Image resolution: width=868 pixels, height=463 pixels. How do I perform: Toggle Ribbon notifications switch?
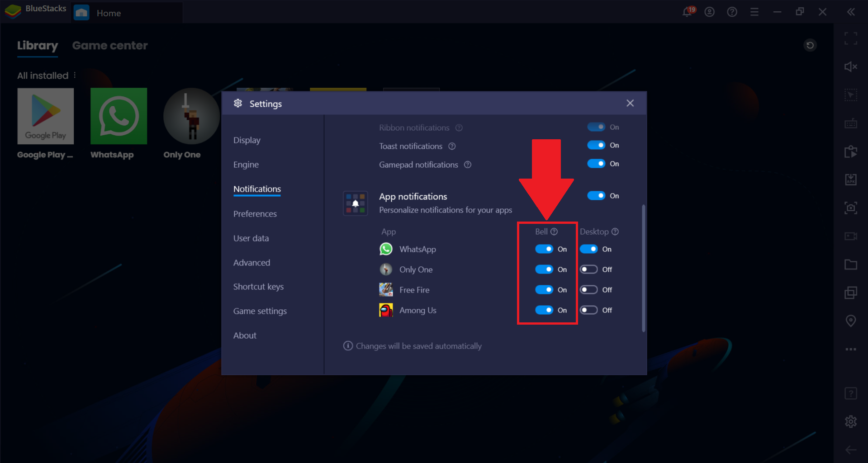click(x=596, y=127)
